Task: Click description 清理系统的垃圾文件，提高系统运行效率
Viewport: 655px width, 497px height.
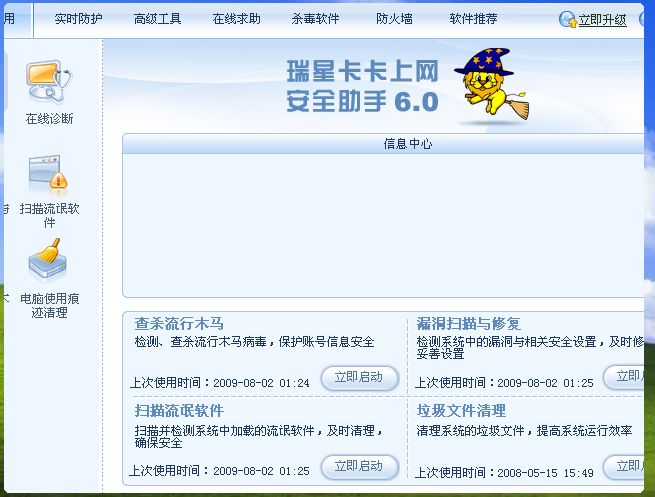Action: pyautogui.click(x=524, y=431)
